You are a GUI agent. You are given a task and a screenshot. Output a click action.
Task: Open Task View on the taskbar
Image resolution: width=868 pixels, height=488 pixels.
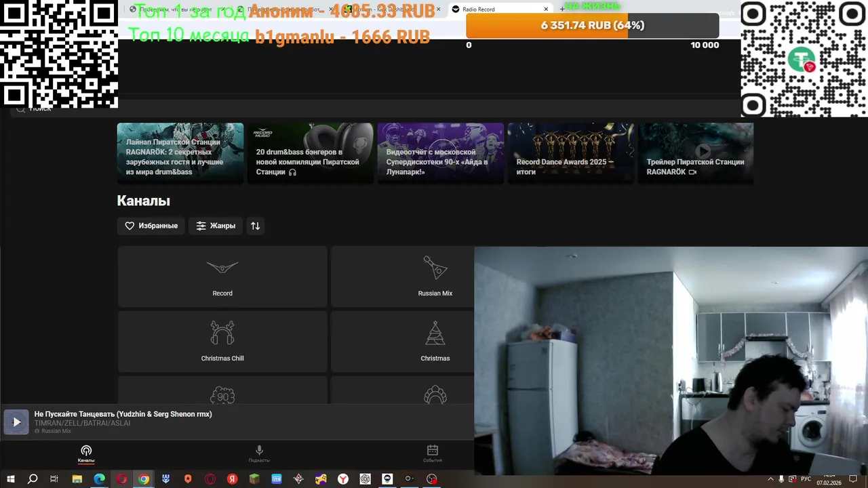coord(54,479)
